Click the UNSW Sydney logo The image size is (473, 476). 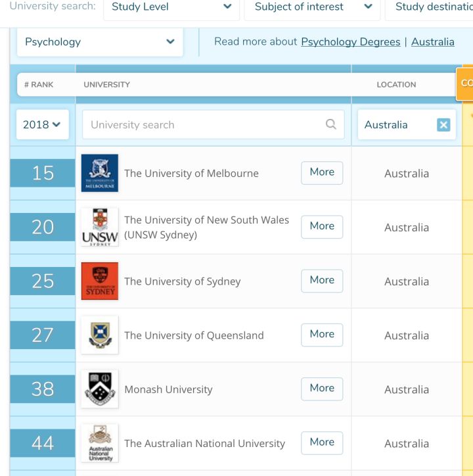[100, 227]
